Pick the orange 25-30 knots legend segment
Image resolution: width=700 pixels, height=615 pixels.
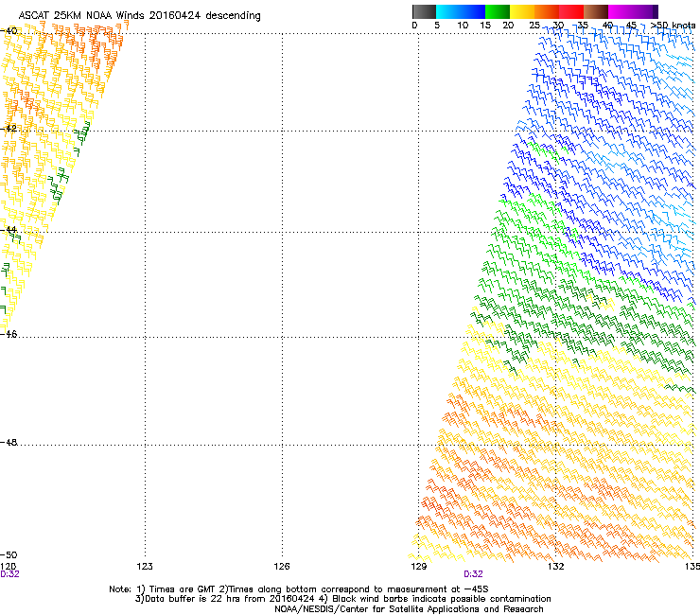point(547,11)
